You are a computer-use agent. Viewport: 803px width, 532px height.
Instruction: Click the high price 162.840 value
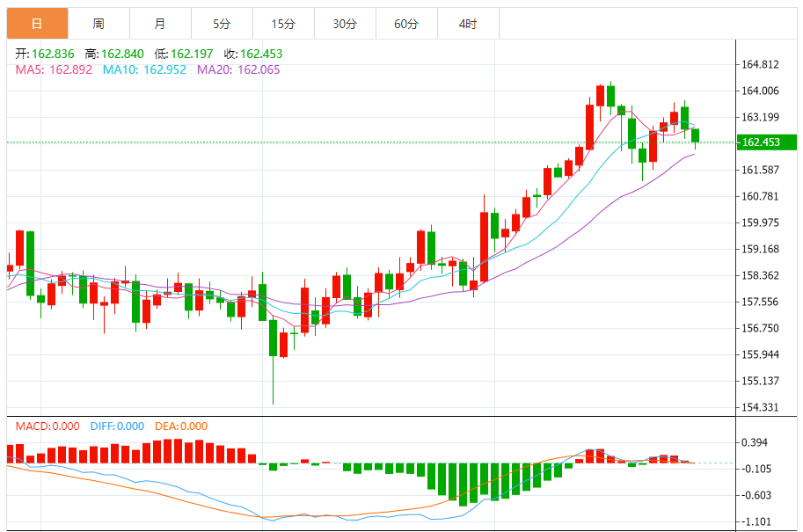[122, 54]
